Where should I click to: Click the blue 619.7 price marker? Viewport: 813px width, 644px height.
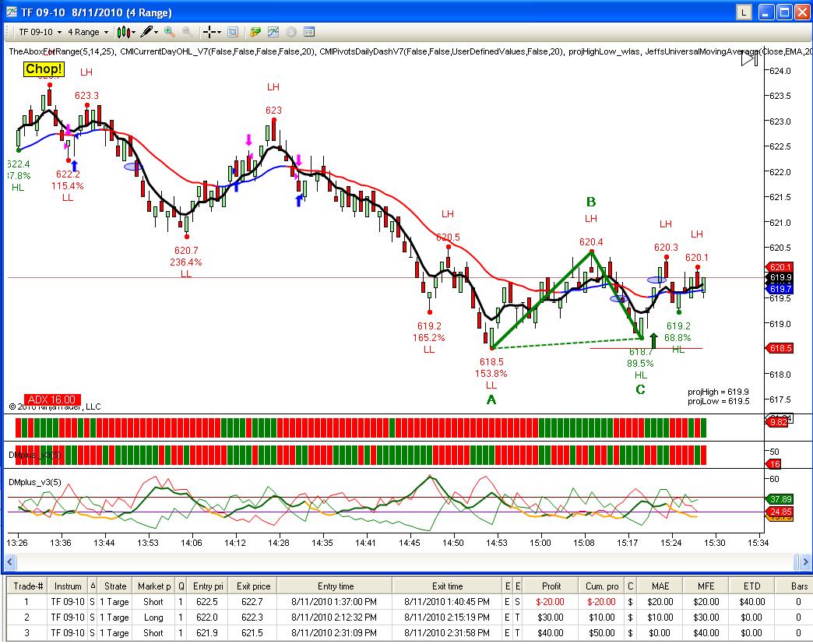pyautogui.click(x=780, y=289)
